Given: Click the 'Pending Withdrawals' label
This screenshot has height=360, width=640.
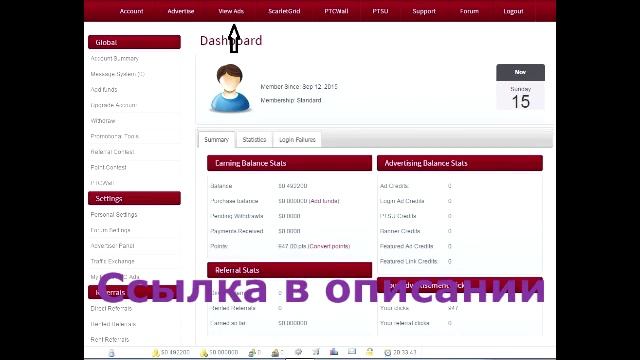Looking at the screenshot, I should click(x=237, y=216).
